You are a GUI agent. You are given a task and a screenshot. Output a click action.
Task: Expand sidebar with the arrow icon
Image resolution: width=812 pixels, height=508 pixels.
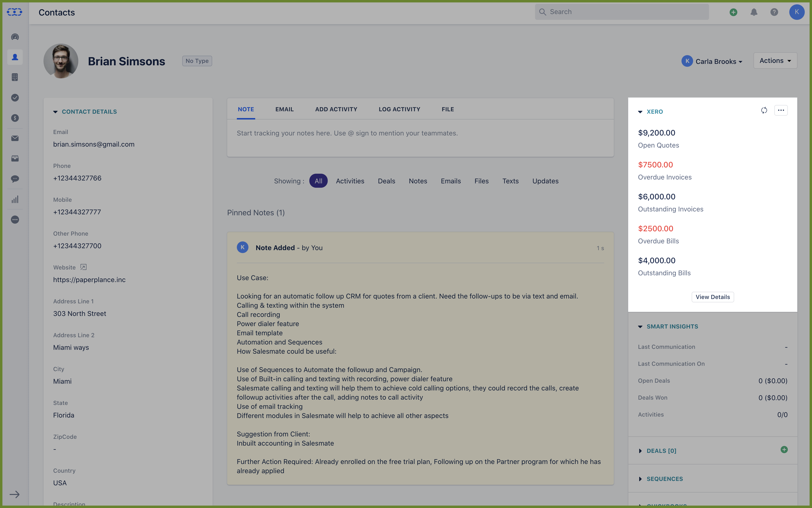pos(14,494)
